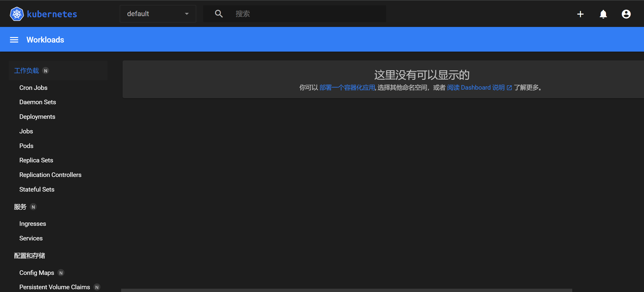Click the horizontal scrollbar at bottom
Viewport: 644px width, 292px height.
pyautogui.click(x=346, y=290)
